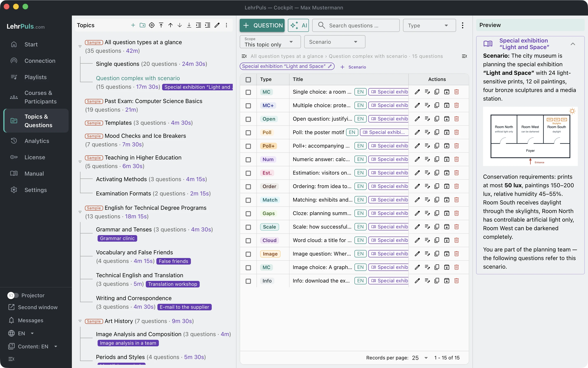Screen dimensions: 588x368
Task: Click the outdent icon in Topics toolbar
Action: 198,25
